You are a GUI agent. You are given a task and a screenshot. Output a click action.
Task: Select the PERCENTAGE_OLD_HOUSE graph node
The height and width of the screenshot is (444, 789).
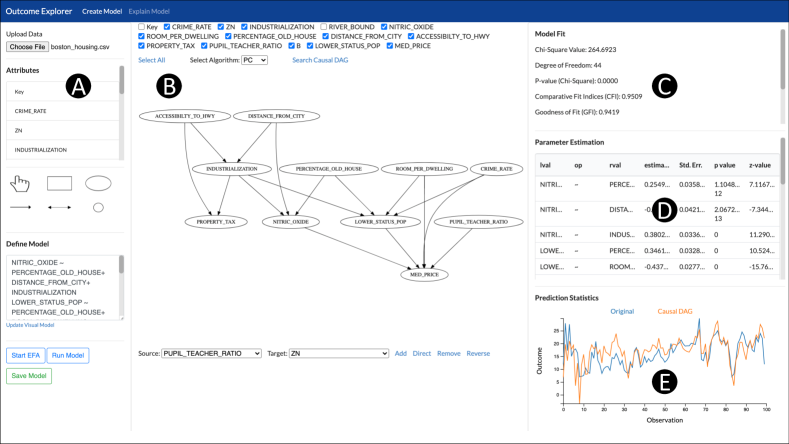click(329, 169)
